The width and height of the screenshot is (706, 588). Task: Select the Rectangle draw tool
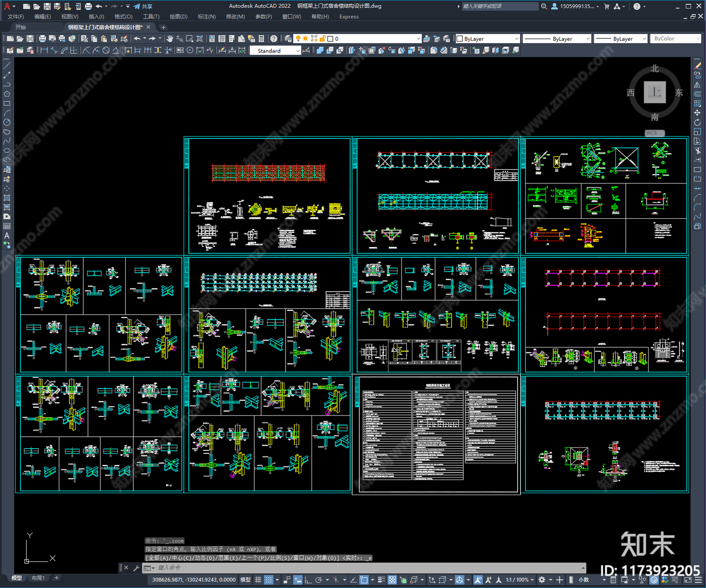tap(7, 103)
